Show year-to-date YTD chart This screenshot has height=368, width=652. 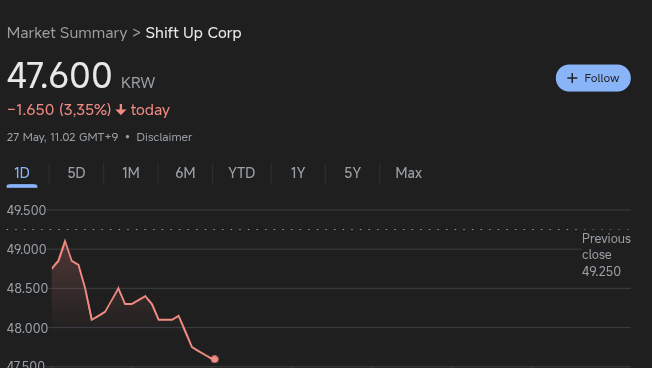(x=242, y=173)
